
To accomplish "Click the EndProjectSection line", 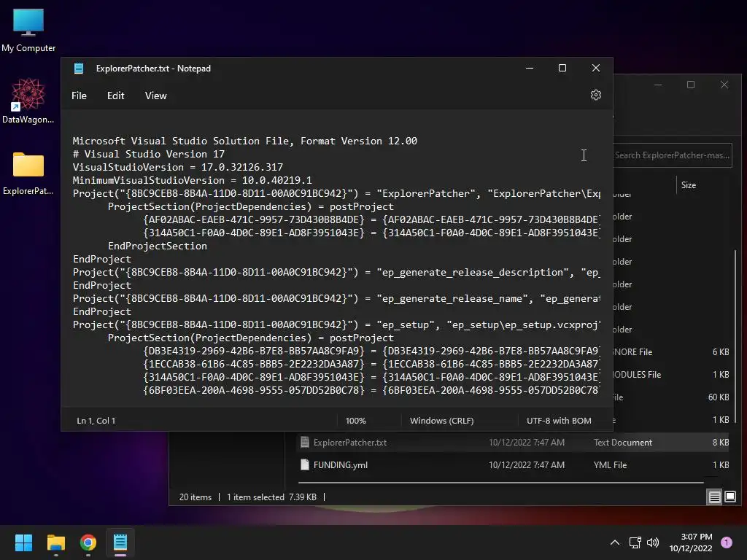I will (x=158, y=246).
